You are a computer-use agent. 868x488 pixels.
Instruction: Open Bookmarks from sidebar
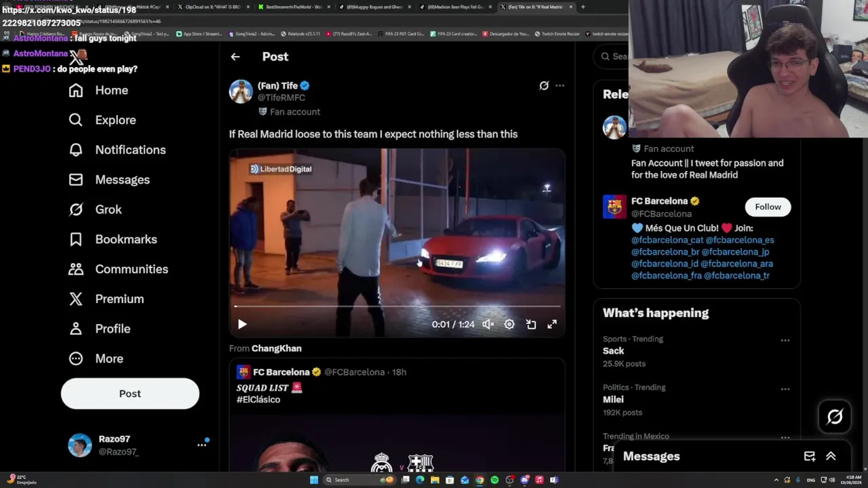click(113, 239)
